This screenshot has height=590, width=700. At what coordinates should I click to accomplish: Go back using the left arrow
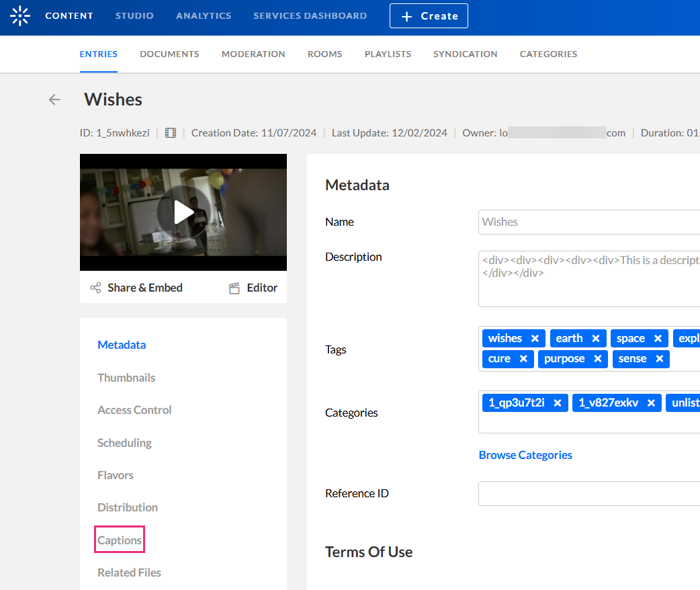(x=54, y=99)
